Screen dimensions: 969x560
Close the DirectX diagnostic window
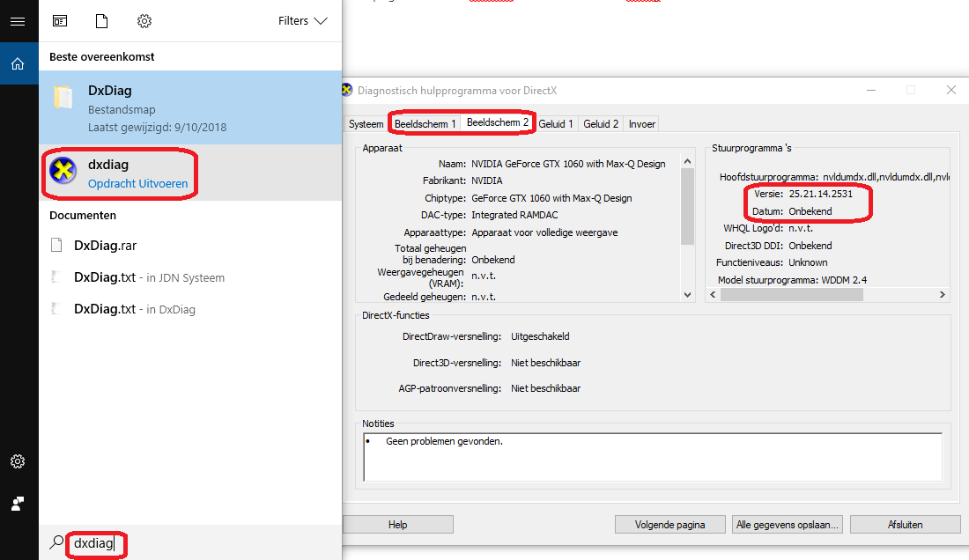[x=951, y=90]
